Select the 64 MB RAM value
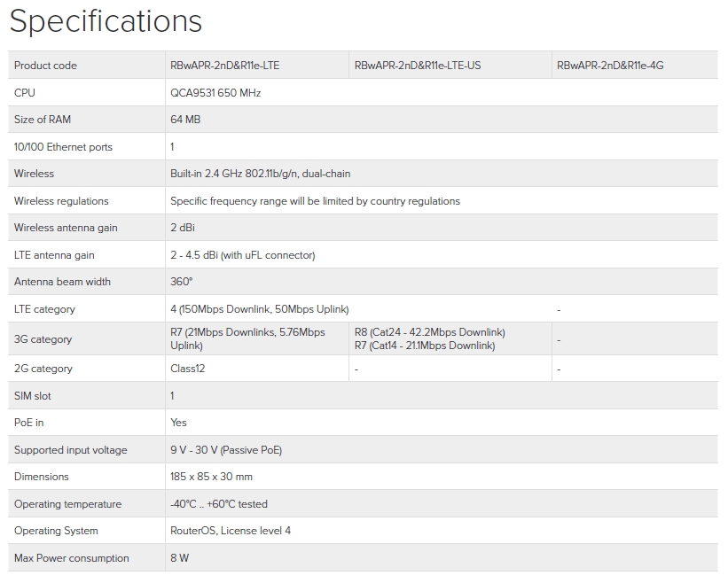 [x=185, y=120]
